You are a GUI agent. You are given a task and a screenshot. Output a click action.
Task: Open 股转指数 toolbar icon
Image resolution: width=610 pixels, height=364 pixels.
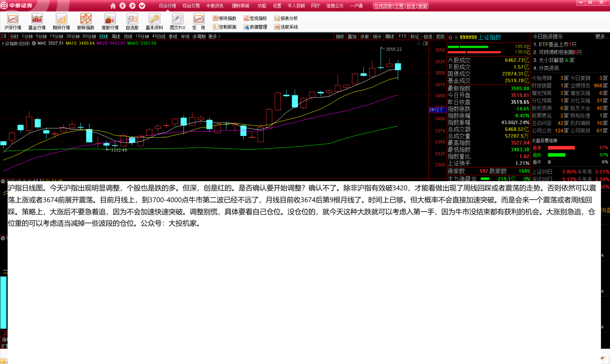tap(86, 22)
